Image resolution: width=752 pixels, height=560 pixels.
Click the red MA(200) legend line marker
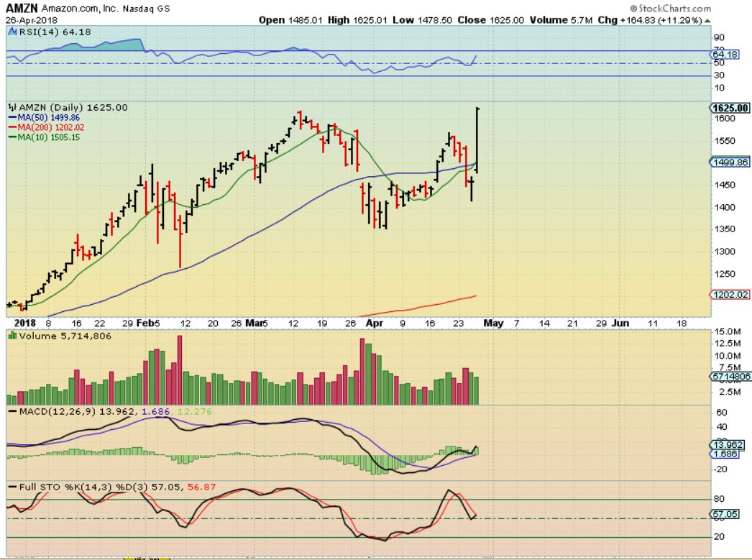[12, 127]
